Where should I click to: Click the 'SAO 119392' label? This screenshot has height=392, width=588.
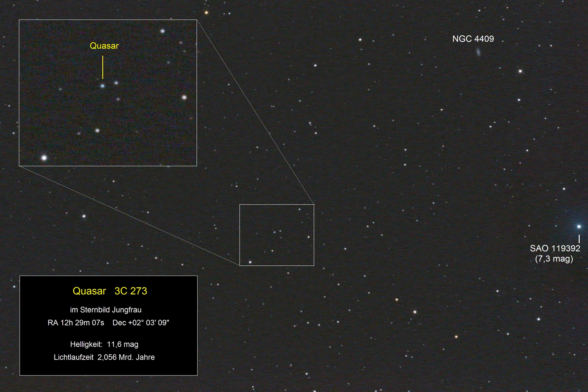click(555, 248)
